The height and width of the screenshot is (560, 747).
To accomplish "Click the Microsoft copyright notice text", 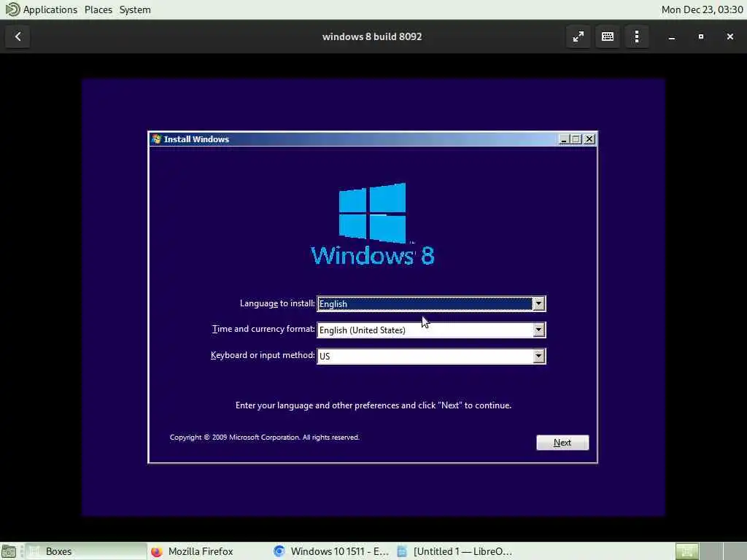I will 264,437.
